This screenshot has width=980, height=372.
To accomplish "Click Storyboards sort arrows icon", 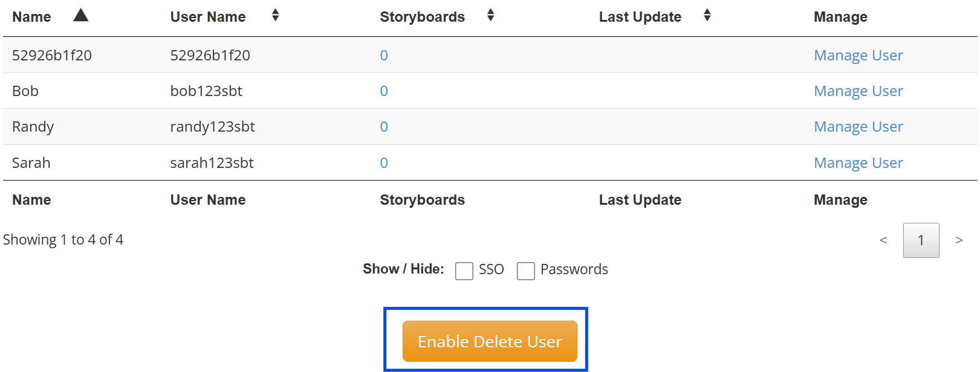I will 490,16.
